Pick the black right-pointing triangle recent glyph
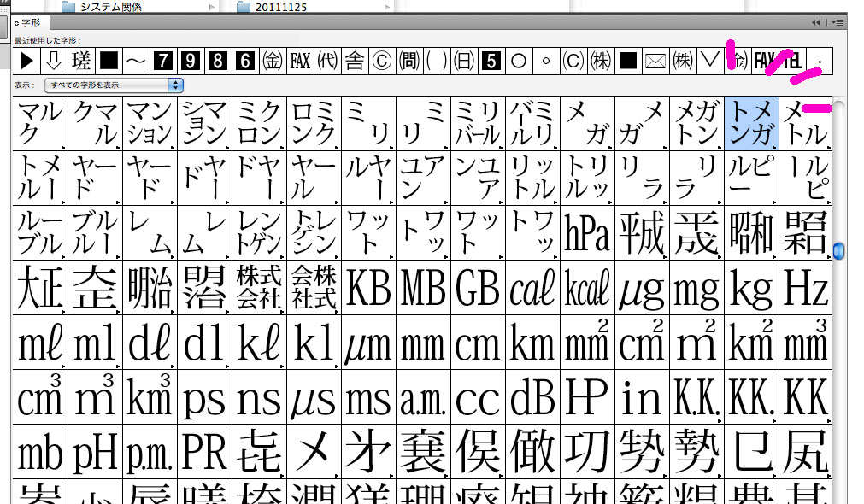The height and width of the screenshot is (504, 864). (x=26, y=61)
